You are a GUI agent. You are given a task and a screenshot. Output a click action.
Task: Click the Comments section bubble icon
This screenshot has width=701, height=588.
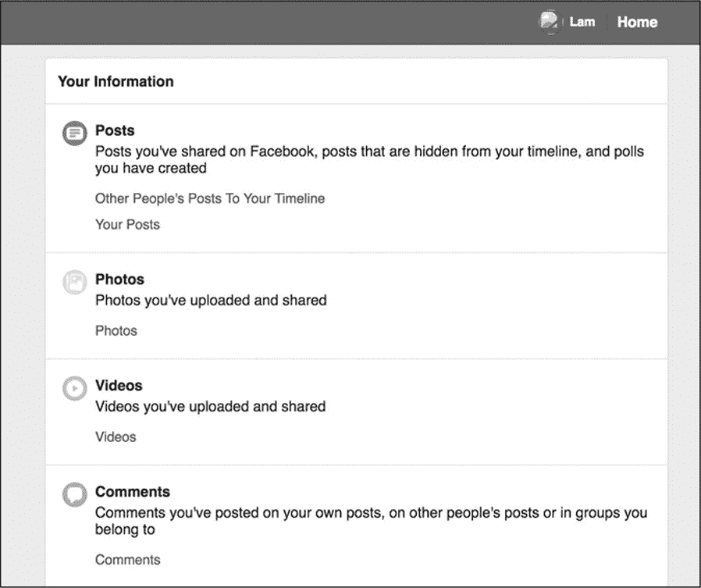click(x=75, y=494)
